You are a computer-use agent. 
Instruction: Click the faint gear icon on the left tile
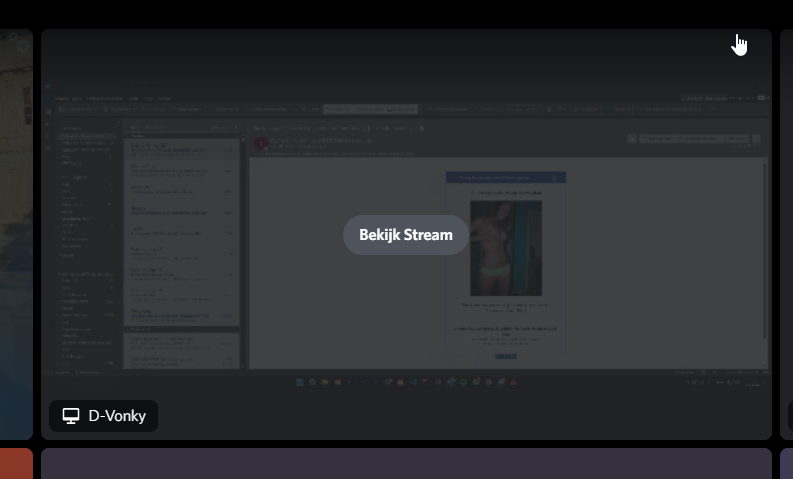(x=22, y=45)
